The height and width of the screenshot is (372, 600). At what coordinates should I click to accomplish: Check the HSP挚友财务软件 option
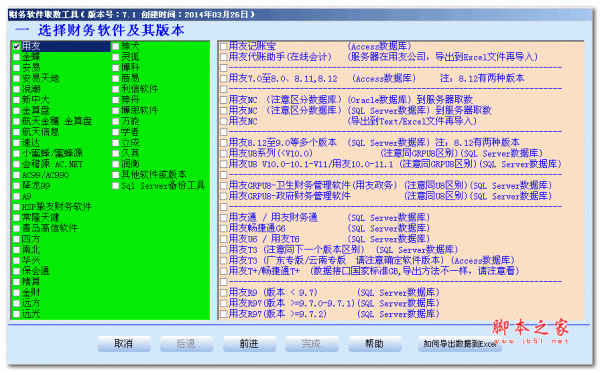point(16,207)
